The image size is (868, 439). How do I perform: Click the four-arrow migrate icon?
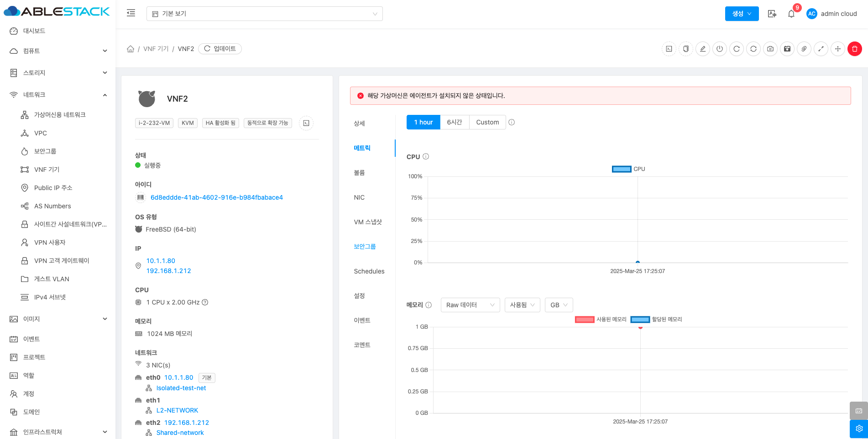(x=838, y=49)
